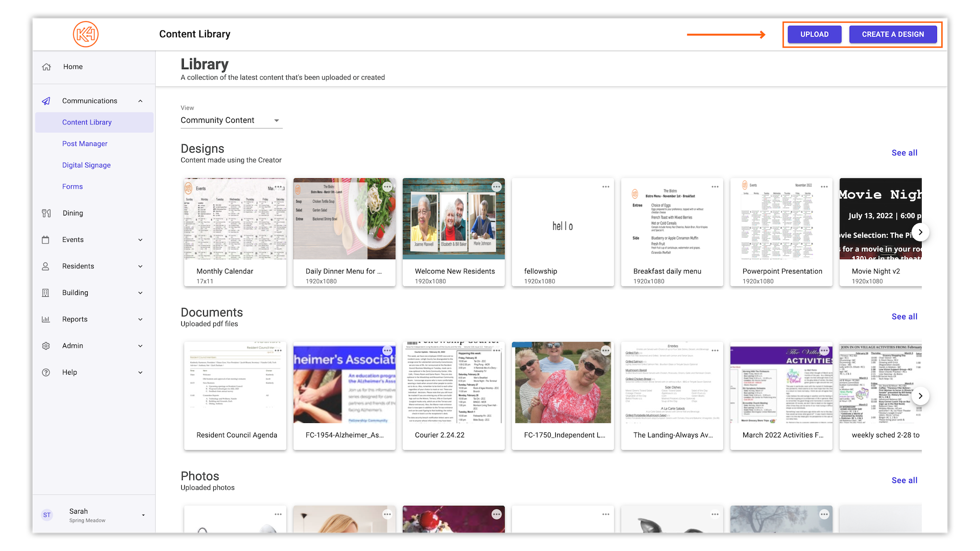Open the Monthly Calendar design thumbnail
Viewport: 980px width, 551px height.
tap(235, 218)
